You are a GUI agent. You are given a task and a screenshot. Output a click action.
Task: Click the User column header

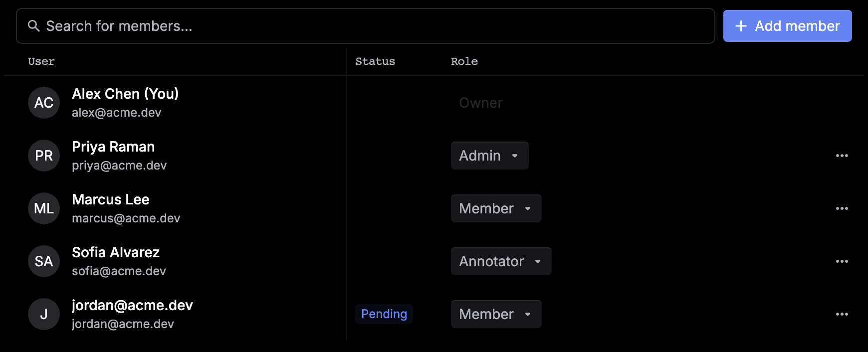click(41, 61)
